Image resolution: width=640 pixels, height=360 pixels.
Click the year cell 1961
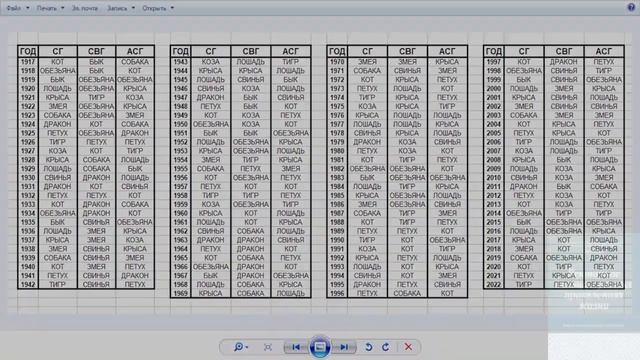(x=180, y=222)
